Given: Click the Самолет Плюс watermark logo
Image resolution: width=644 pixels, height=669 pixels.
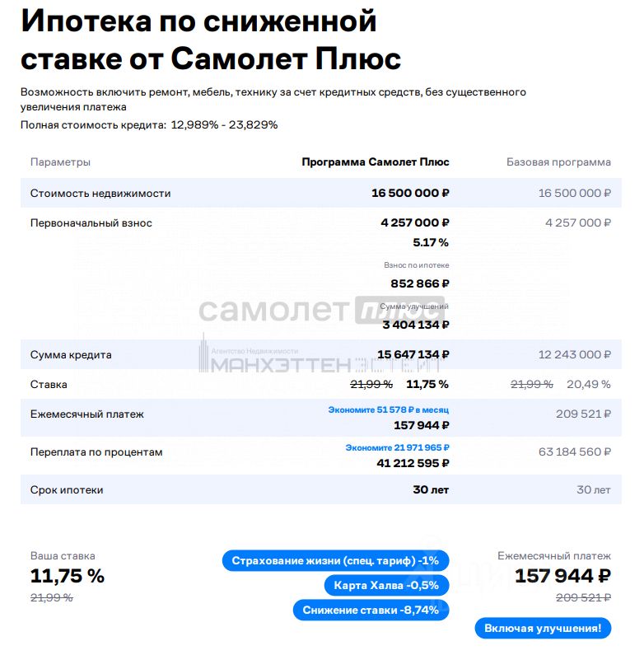Looking at the screenshot, I should pyautogui.click(x=321, y=310).
